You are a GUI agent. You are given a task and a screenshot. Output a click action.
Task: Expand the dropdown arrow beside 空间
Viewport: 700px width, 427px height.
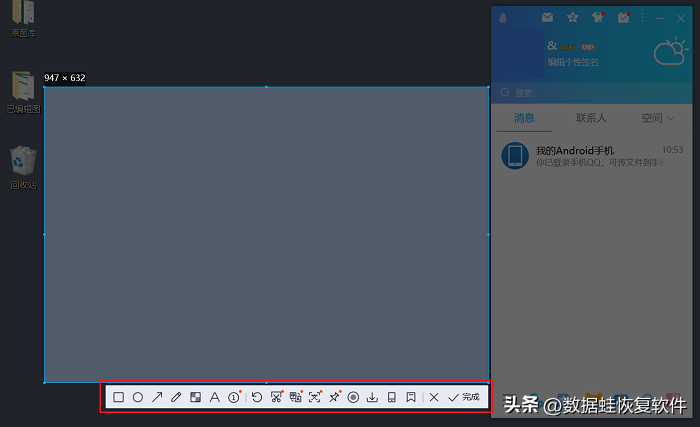click(670, 118)
